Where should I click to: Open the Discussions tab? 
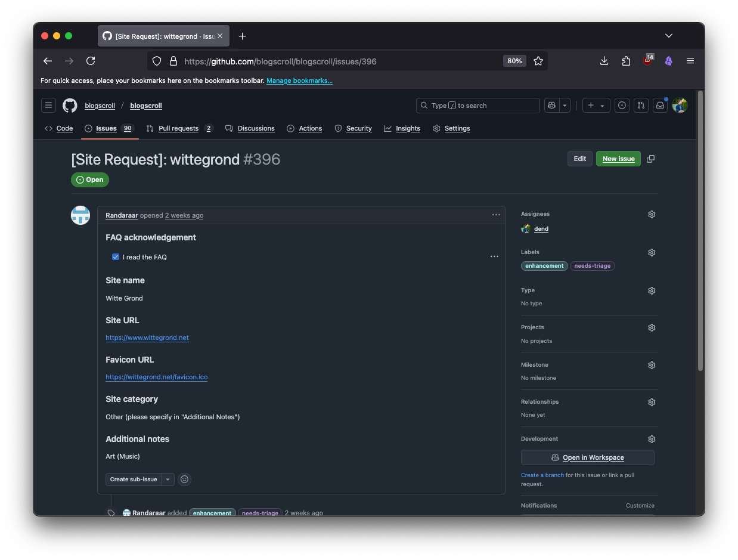click(x=250, y=128)
